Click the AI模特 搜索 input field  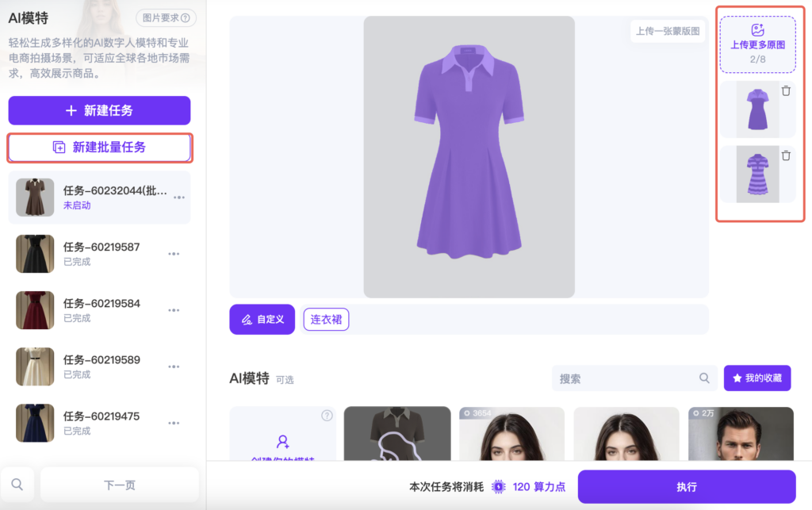[634, 378]
